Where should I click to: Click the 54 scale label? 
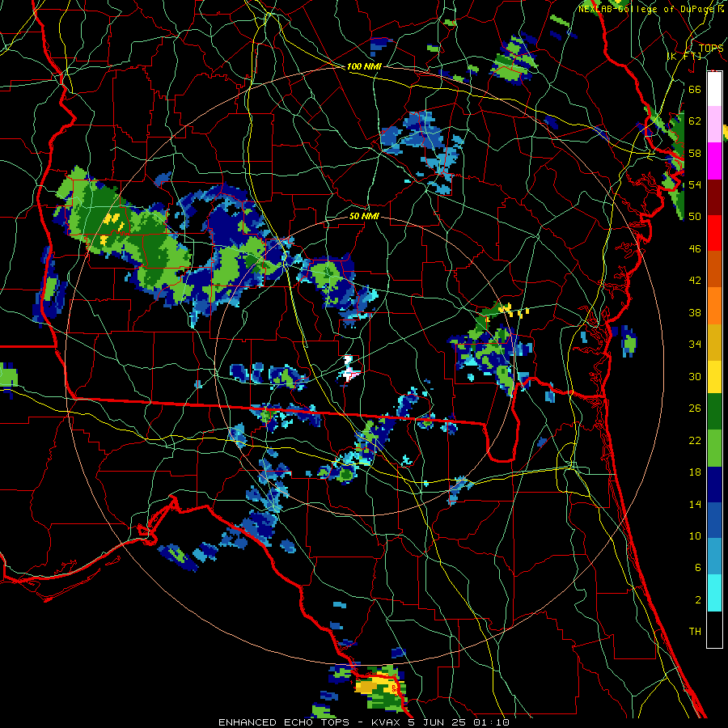click(695, 184)
